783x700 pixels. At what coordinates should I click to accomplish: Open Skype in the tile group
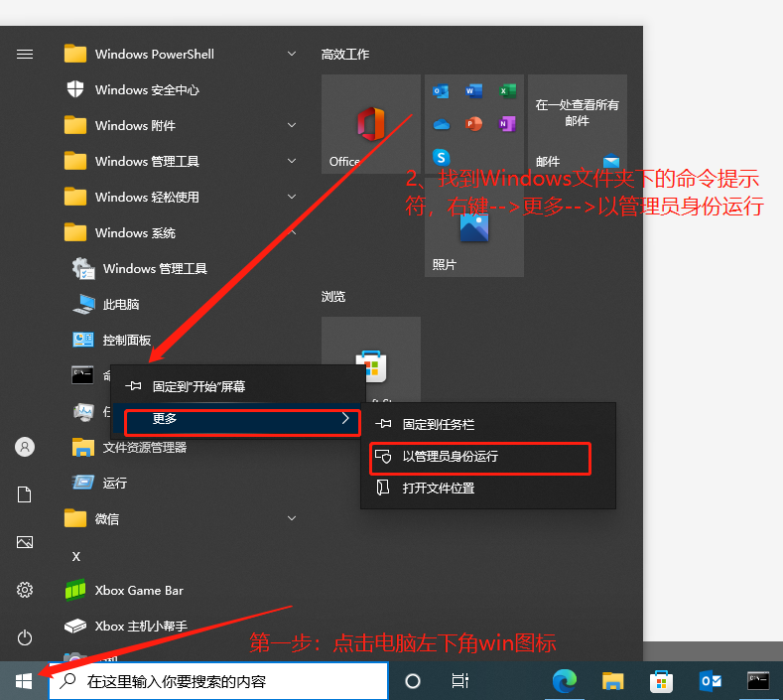point(441,158)
